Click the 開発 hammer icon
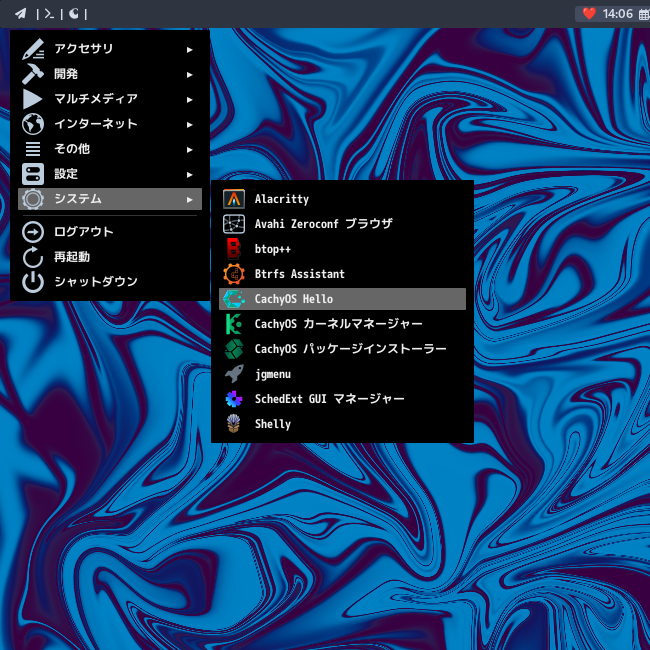The height and width of the screenshot is (650, 650). coord(33,74)
